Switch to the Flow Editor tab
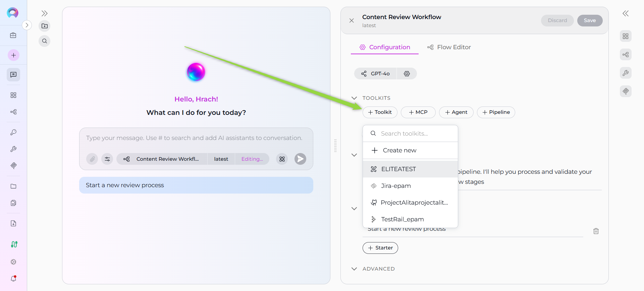This screenshot has height=291, width=644. coord(449,47)
